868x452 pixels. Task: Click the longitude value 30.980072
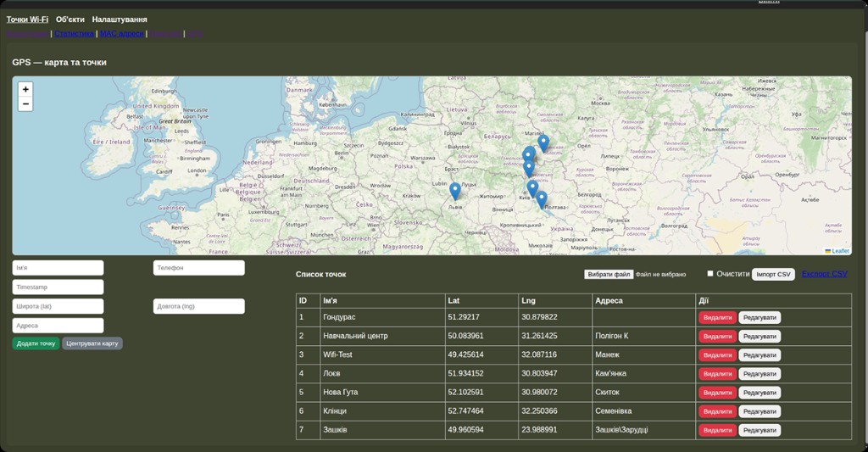tap(539, 392)
